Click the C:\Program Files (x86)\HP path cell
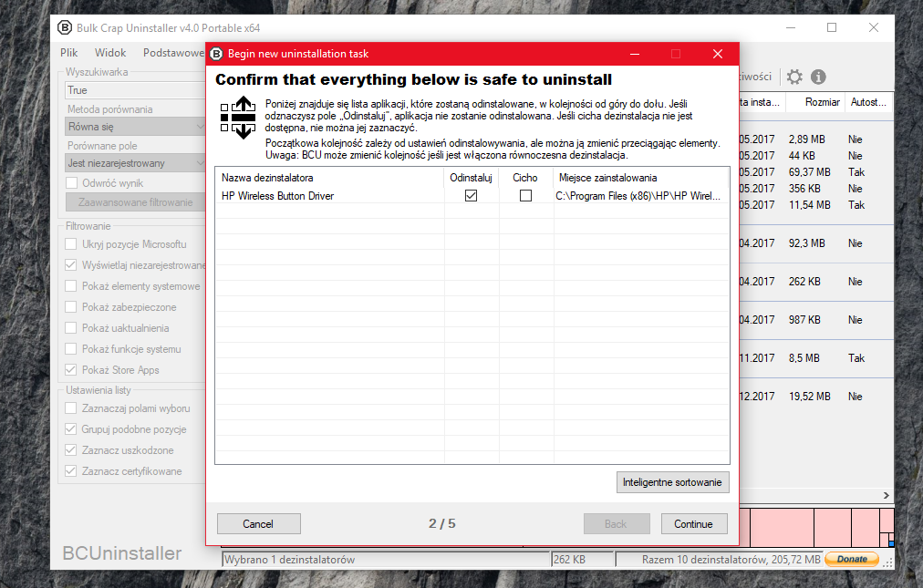 (638, 196)
